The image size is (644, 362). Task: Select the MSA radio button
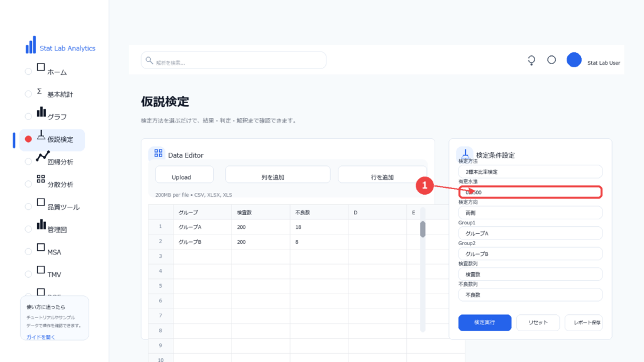click(28, 252)
